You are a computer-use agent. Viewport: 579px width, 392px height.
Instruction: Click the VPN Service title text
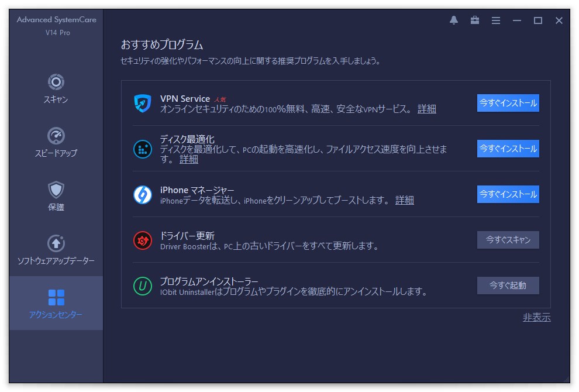(x=185, y=99)
